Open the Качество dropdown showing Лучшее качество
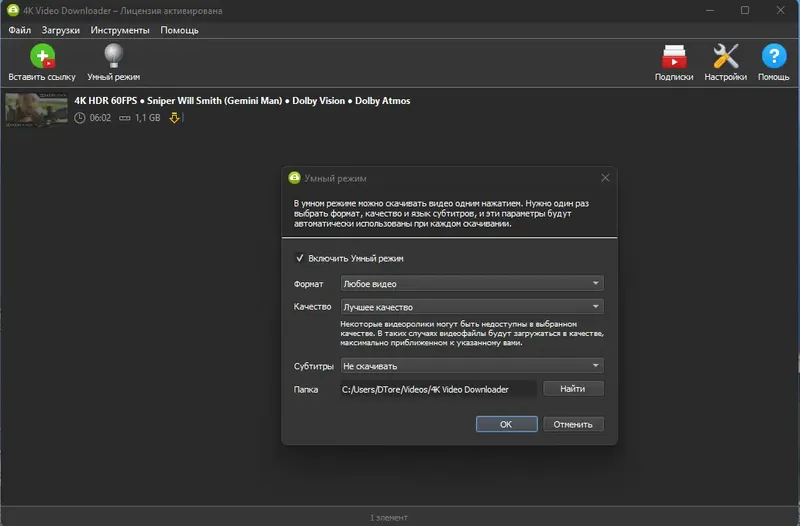 [472, 307]
